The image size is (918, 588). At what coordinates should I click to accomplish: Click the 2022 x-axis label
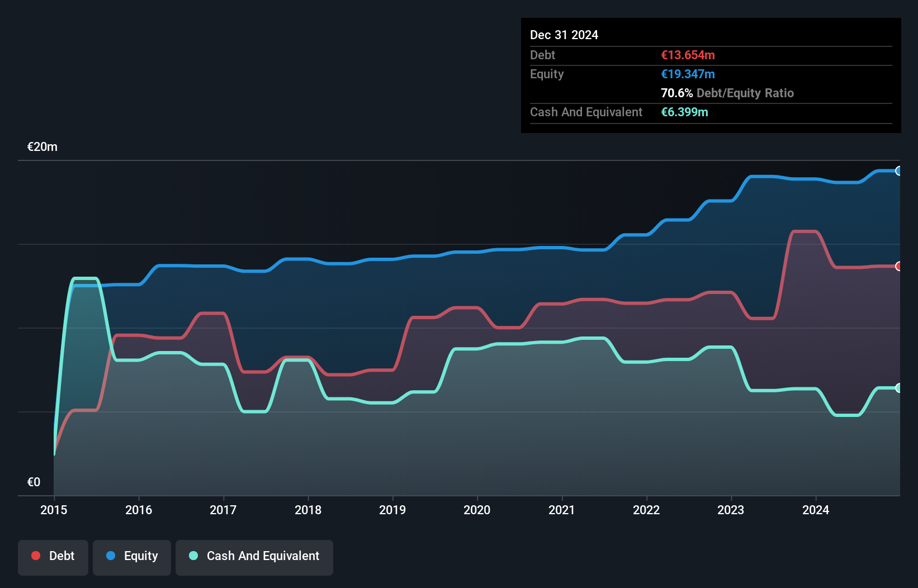(646, 510)
